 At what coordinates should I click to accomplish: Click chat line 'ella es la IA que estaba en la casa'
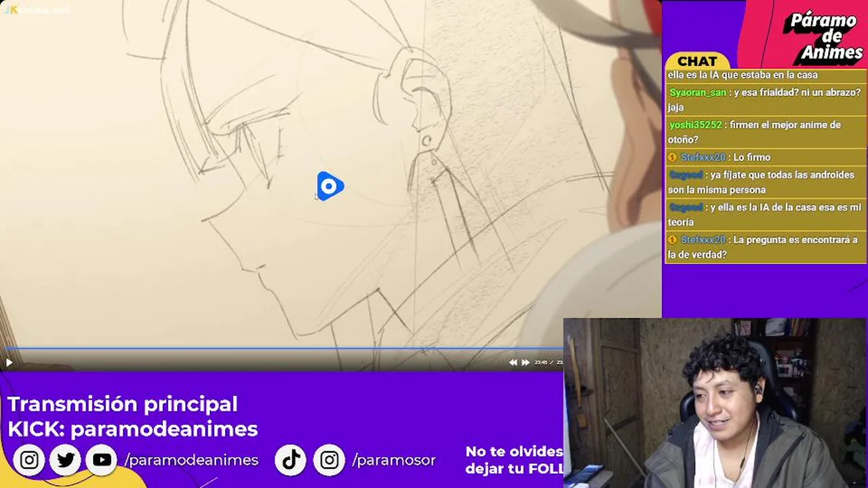743,75
